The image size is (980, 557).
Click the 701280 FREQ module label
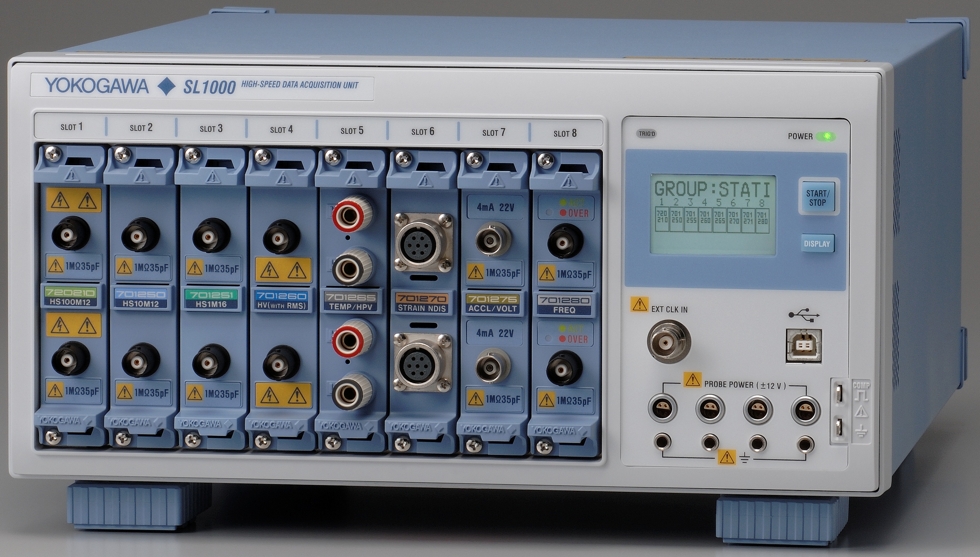[564, 305]
